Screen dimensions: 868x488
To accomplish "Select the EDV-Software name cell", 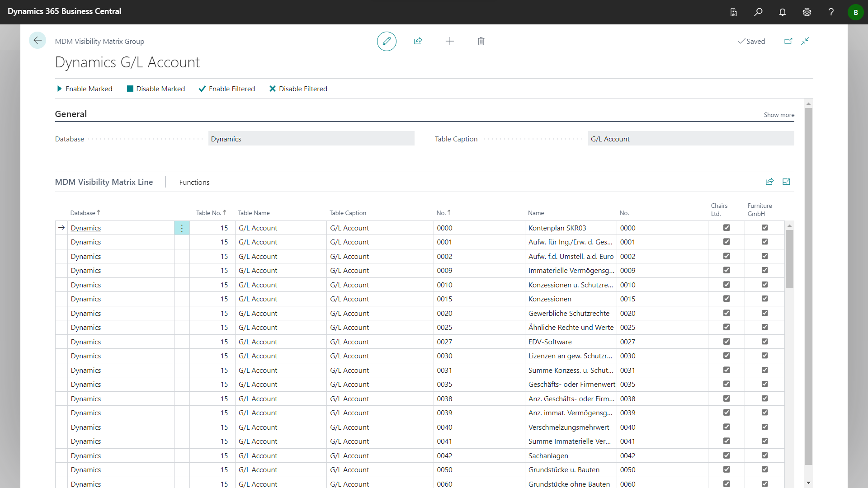I will [571, 342].
